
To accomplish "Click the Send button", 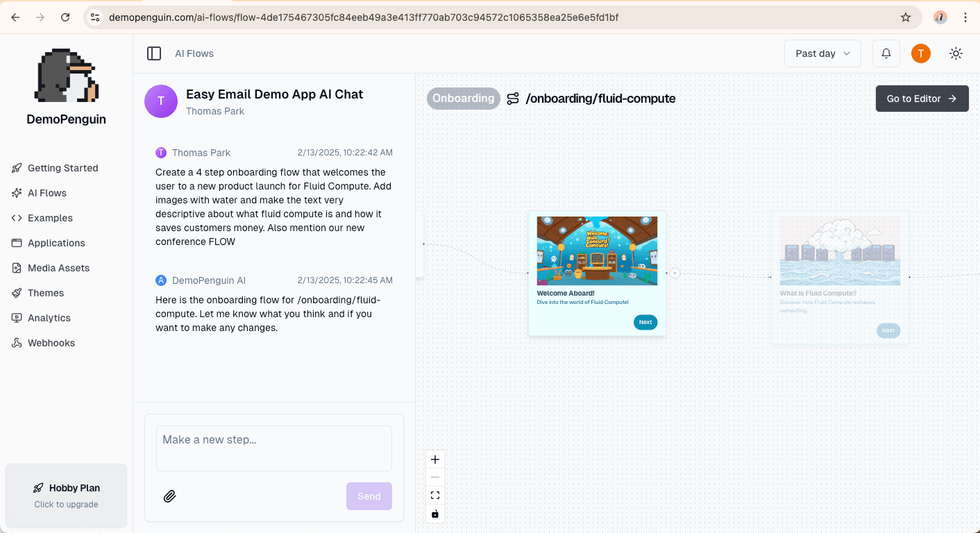I will pos(369,496).
